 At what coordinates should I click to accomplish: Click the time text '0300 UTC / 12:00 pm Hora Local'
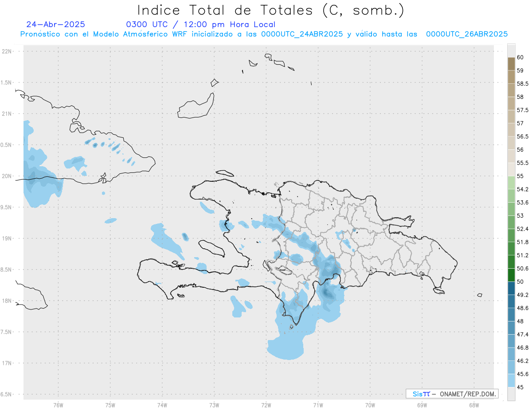201,24
